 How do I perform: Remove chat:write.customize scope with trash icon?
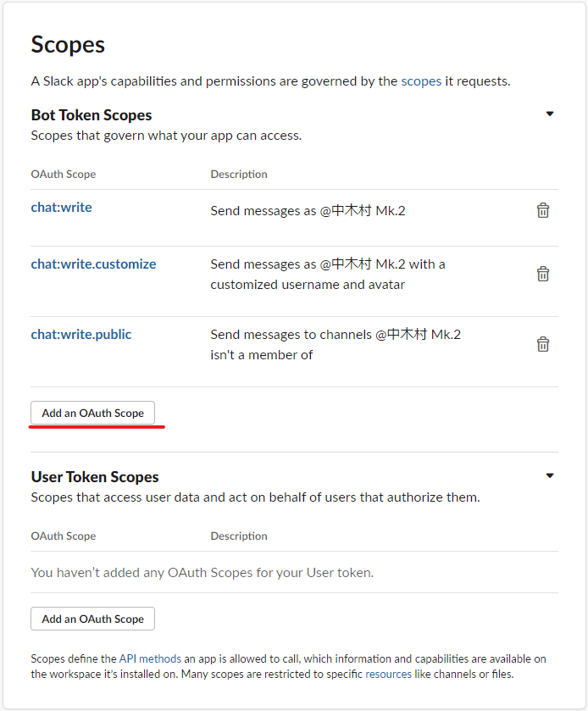542,274
